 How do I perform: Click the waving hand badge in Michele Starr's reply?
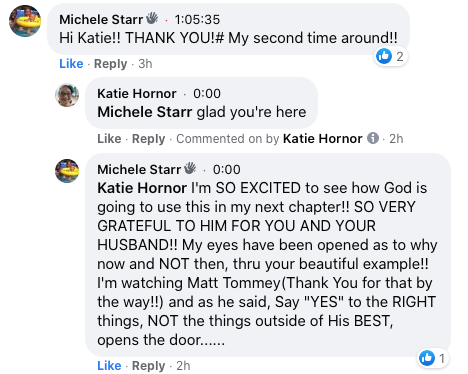pos(190,168)
